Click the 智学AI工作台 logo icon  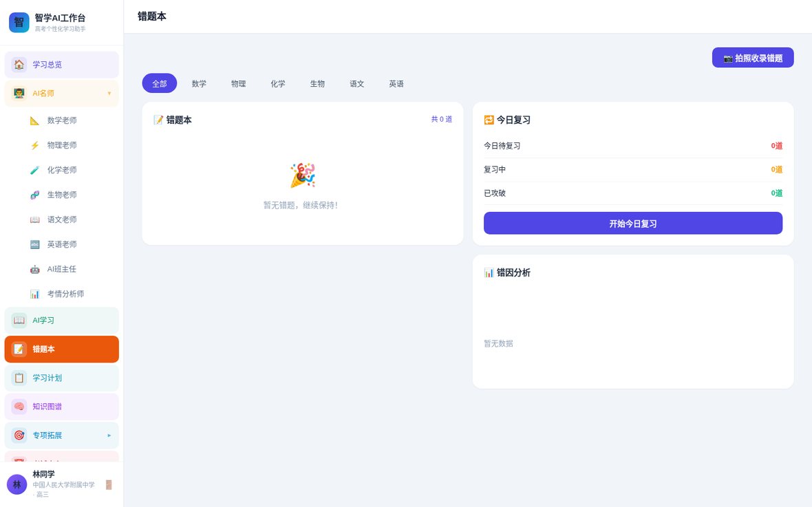[19, 22]
